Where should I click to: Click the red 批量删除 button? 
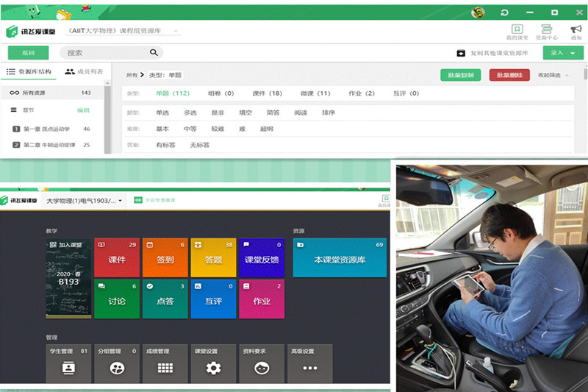[x=503, y=75]
